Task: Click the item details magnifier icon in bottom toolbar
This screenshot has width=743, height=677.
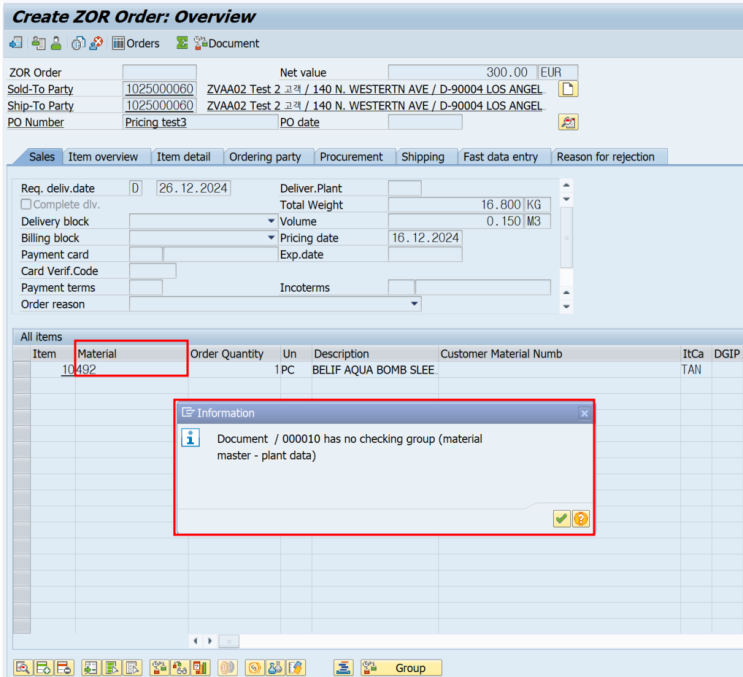Action: [22, 668]
